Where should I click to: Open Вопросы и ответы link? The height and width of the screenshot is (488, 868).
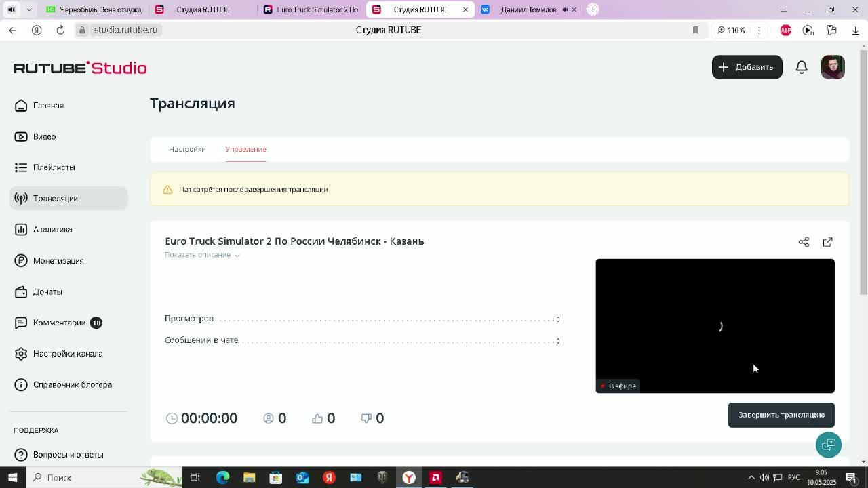(x=68, y=454)
